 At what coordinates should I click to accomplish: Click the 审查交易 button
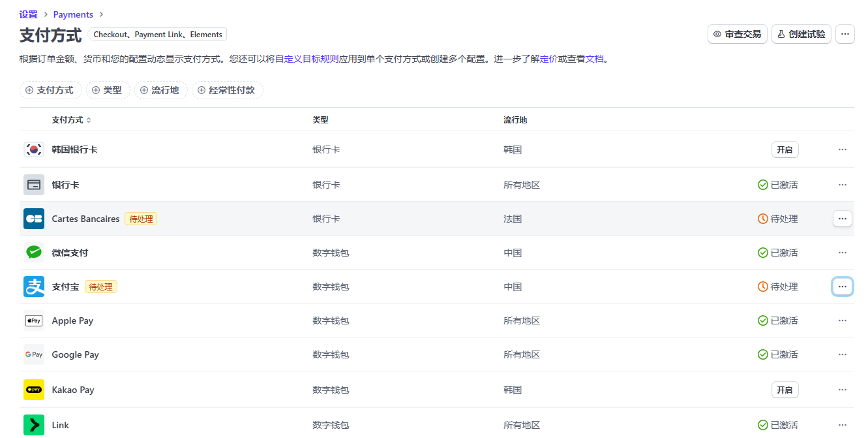coord(738,34)
